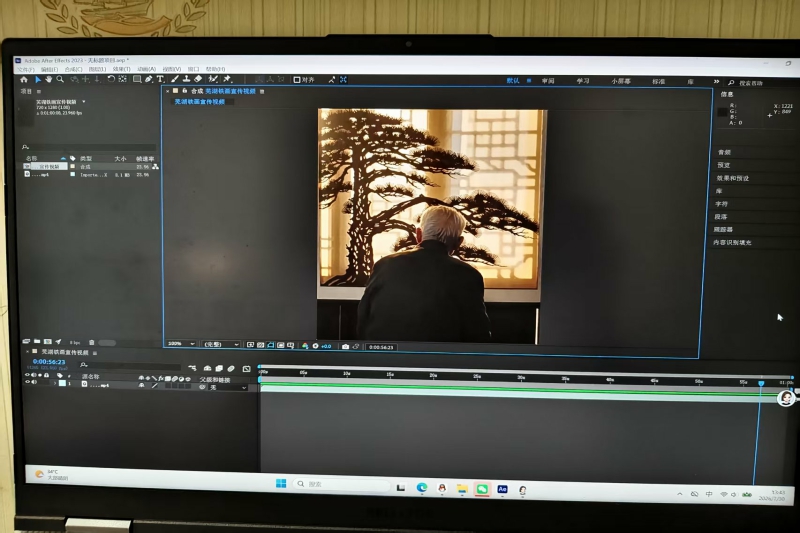Click the blue timecode 0:00:56:23 in the timeline
The height and width of the screenshot is (533, 800).
coord(48,362)
